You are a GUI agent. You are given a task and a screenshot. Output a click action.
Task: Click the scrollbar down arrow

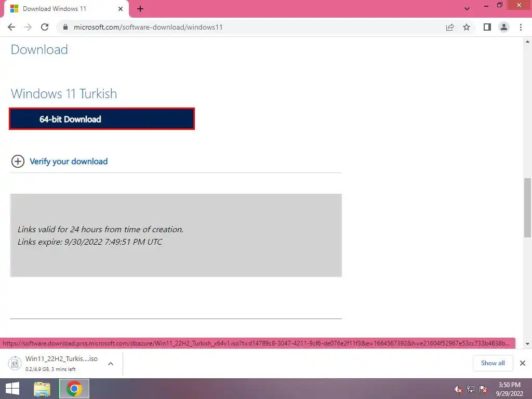coord(527,344)
